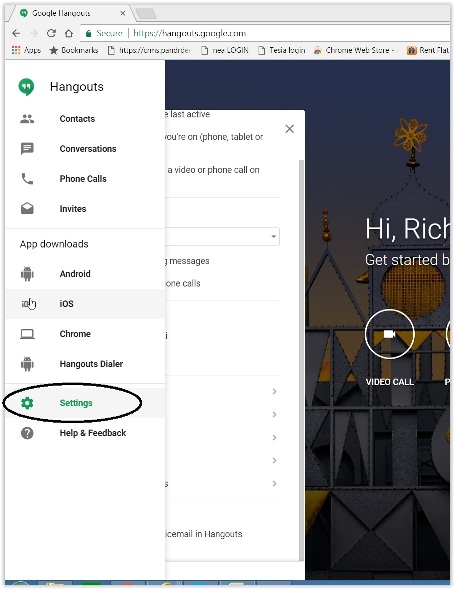Close the Google Hangouts tab
The height and width of the screenshot is (589, 454).
click(122, 13)
